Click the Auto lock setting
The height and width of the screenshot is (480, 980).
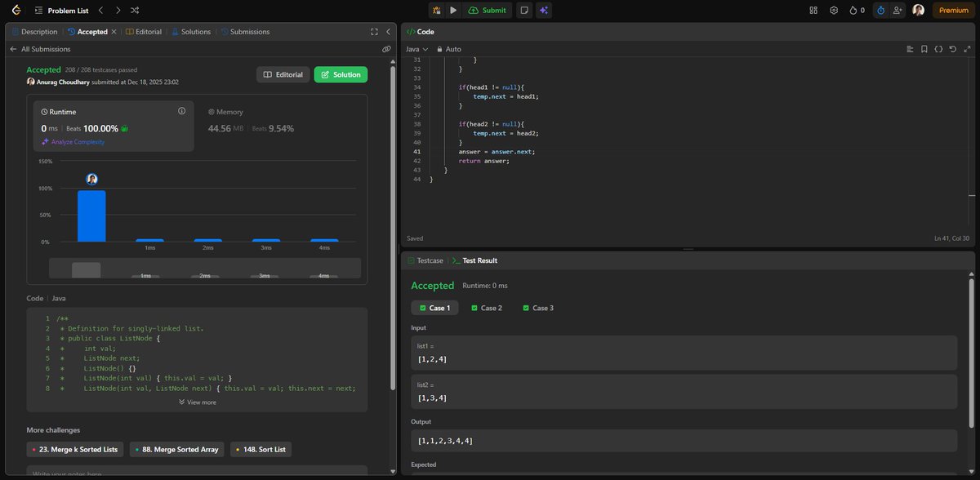tap(450, 49)
